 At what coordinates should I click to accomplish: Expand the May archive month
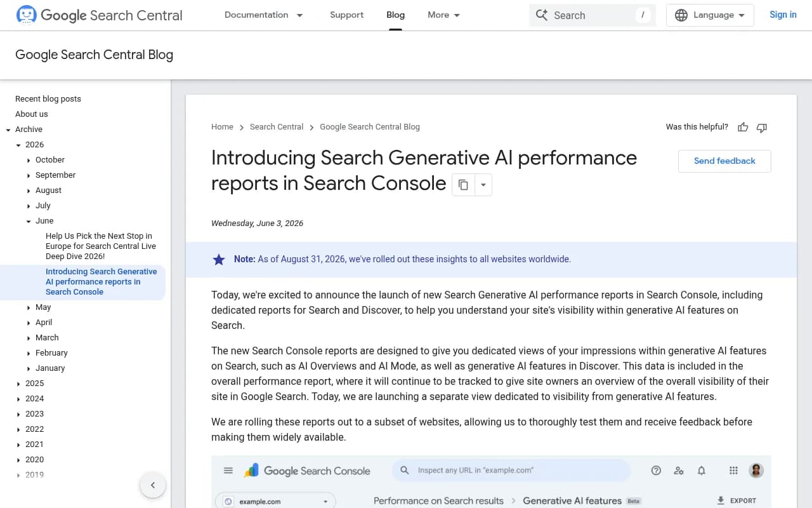coord(29,307)
